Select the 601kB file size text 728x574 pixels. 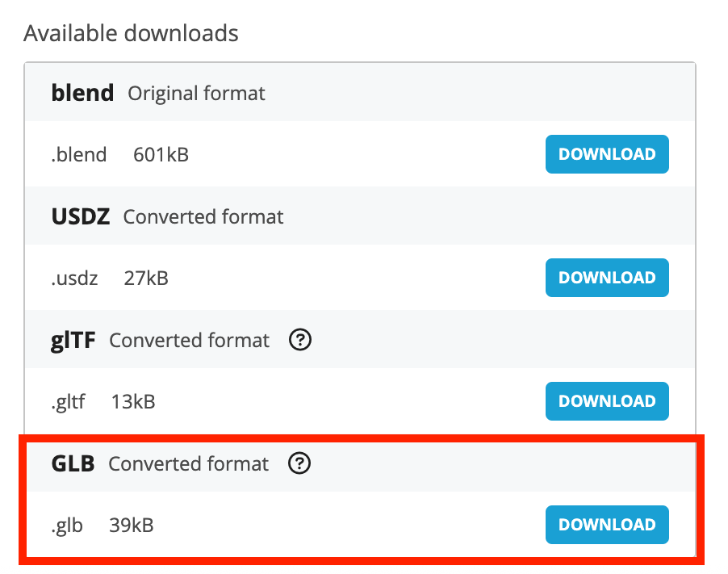point(161,154)
